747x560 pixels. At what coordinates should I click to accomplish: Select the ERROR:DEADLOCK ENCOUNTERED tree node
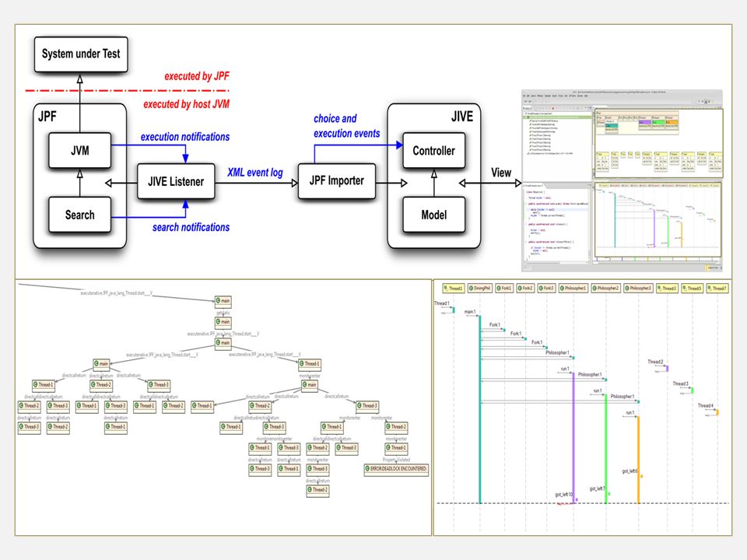click(396, 469)
